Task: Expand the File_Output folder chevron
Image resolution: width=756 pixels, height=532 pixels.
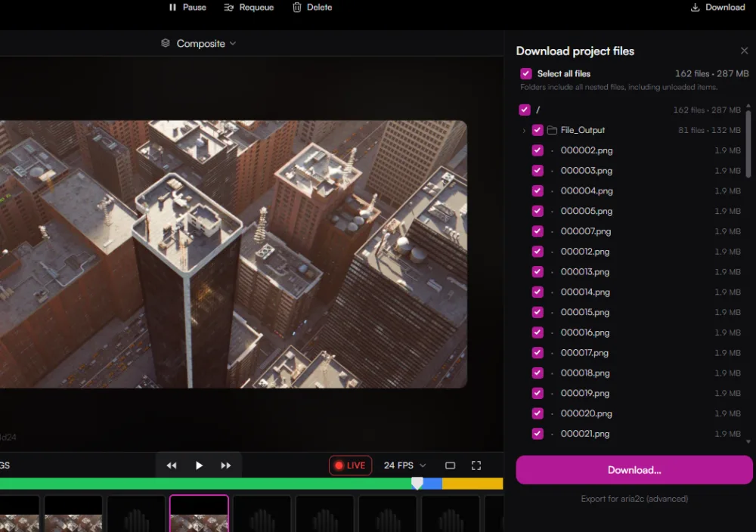Action: [524, 131]
